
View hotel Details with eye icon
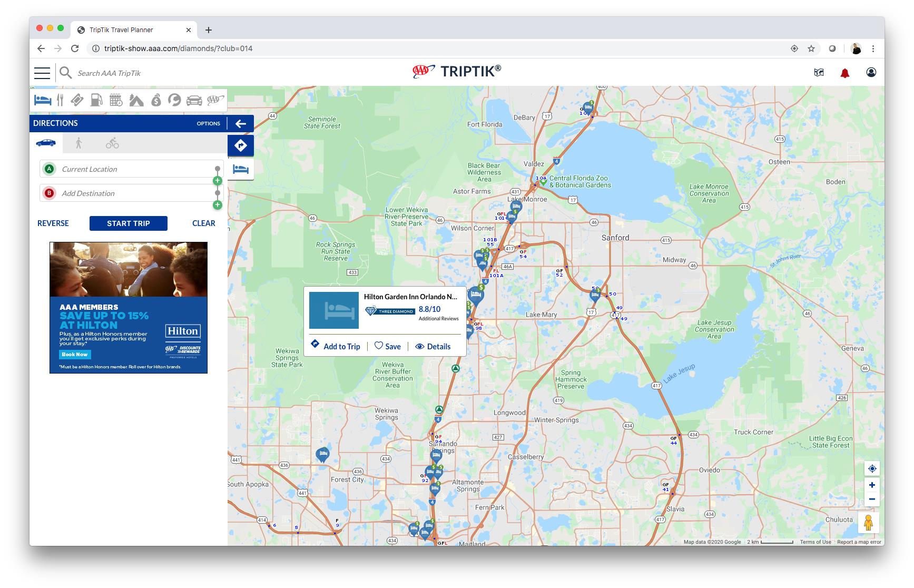point(433,346)
